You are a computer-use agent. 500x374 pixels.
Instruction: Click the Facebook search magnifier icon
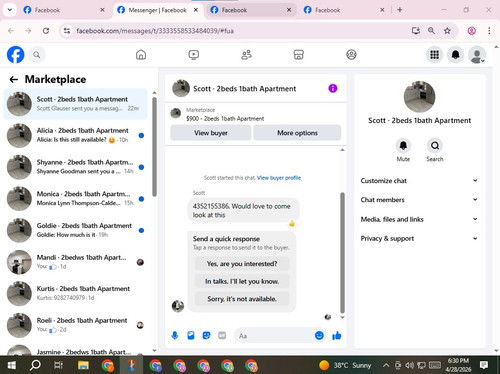pyautogui.click(x=37, y=55)
